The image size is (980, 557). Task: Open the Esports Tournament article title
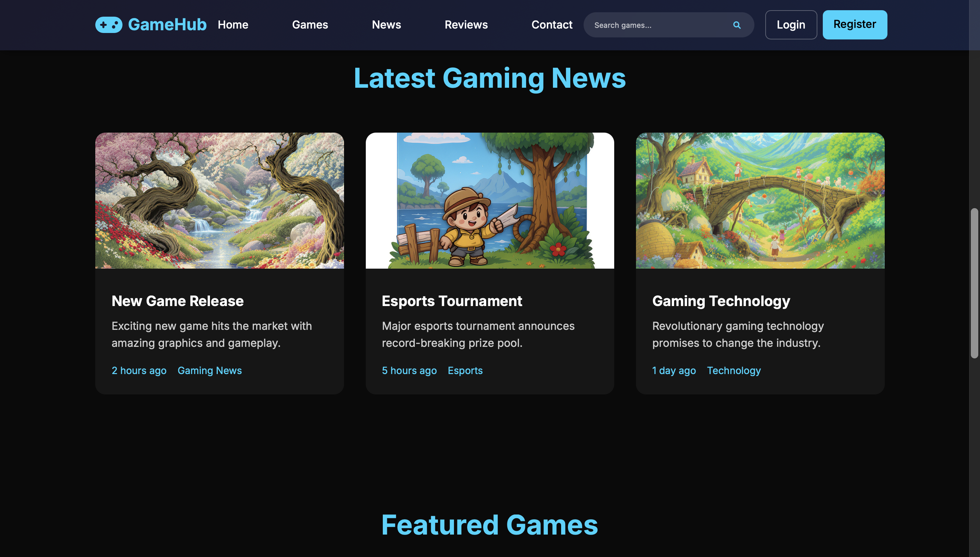click(x=452, y=301)
